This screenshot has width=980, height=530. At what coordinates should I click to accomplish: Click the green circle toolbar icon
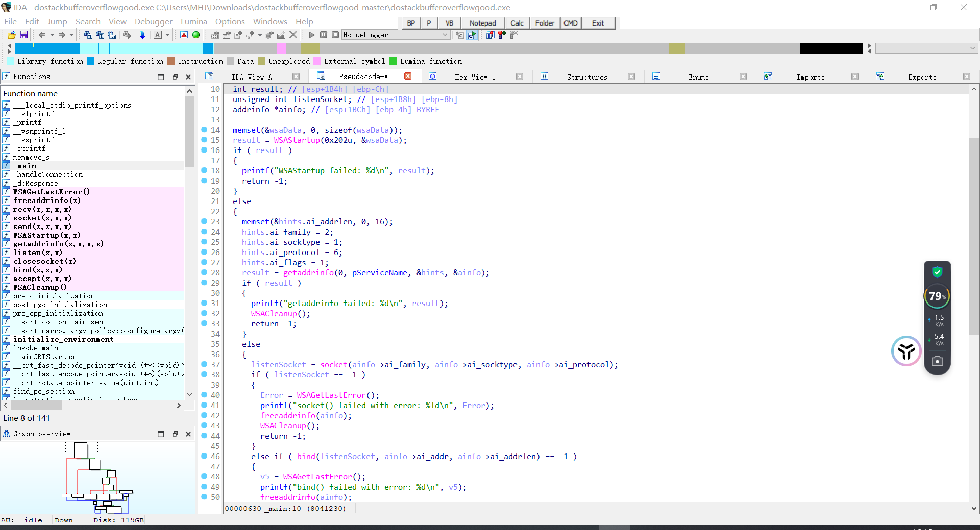pos(196,35)
